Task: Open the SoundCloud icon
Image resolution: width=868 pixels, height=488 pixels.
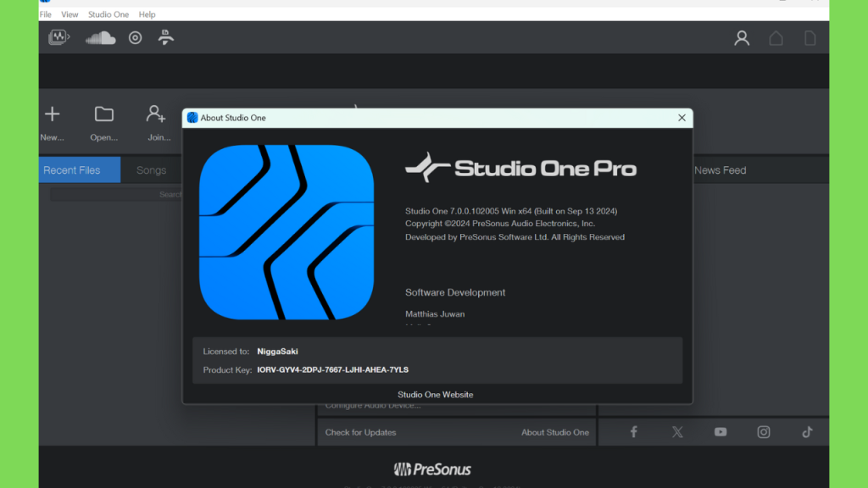Action: pos(100,37)
